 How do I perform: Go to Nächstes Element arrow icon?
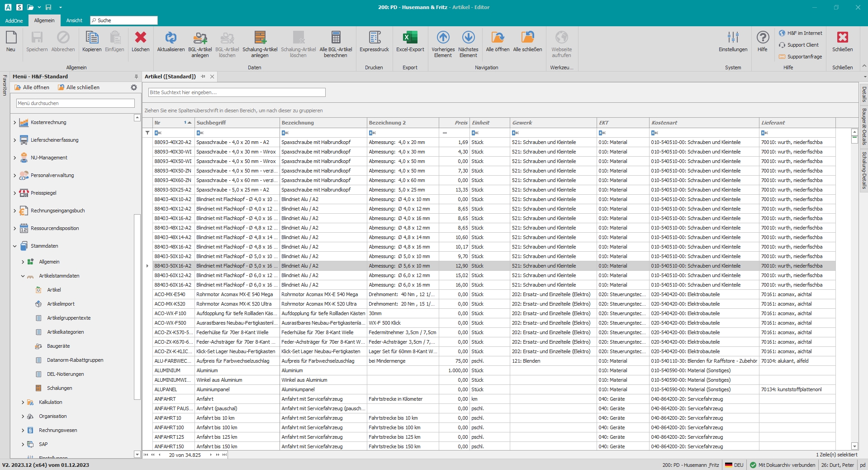pos(468,38)
